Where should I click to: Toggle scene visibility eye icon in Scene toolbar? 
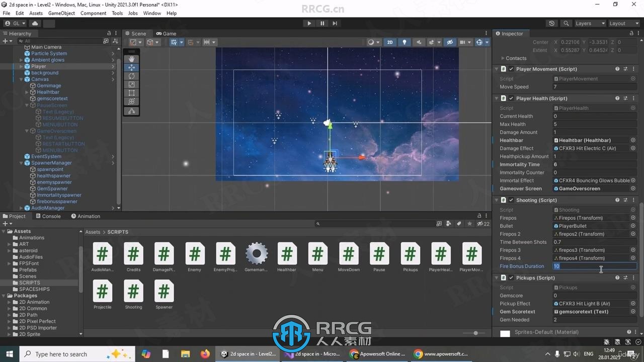[x=450, y=42]
